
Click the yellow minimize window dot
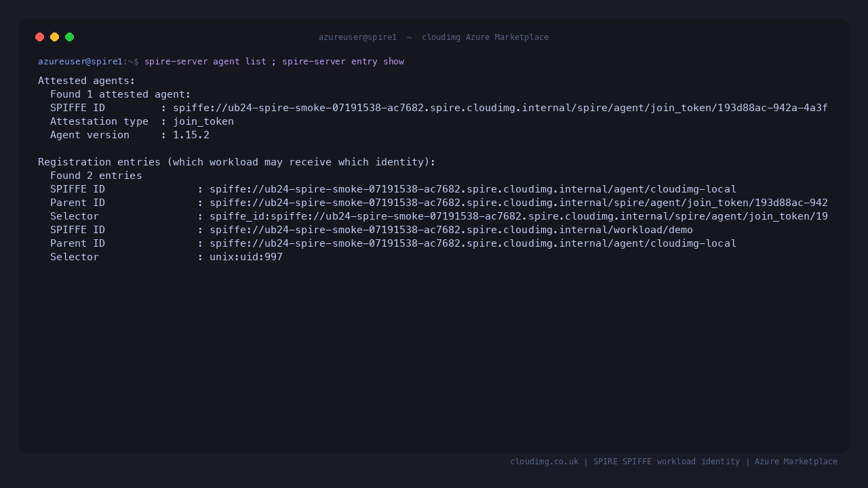[x=55, y=37]
